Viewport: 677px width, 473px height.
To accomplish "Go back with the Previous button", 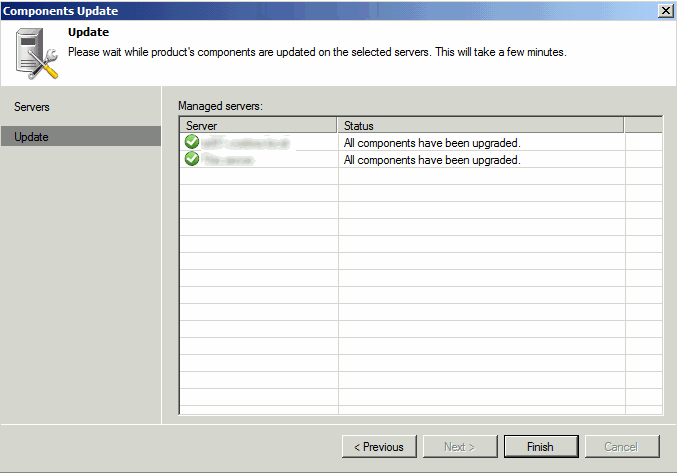I will pyautogui.click(x=379, y=446).
